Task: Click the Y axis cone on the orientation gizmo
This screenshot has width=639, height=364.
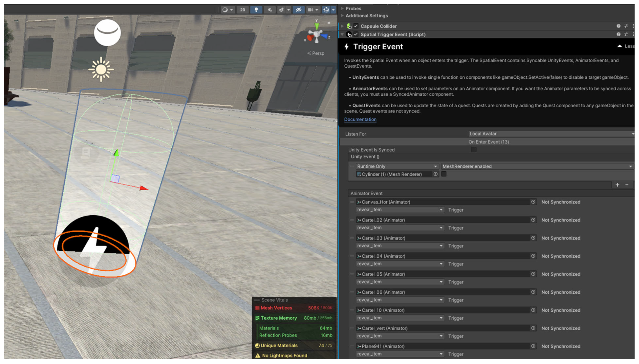Action: pos(317,26)
